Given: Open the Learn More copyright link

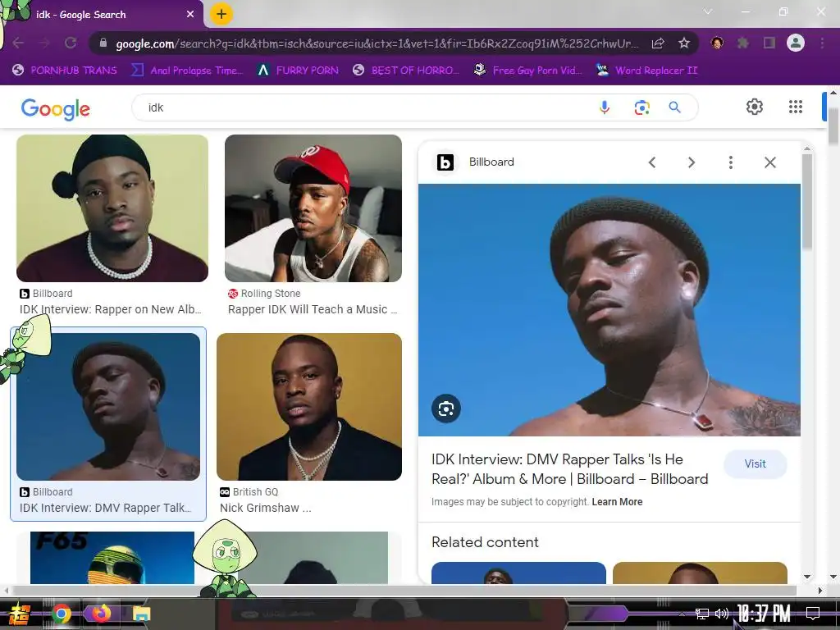Looking at the screenshot, I should [617, 502].
